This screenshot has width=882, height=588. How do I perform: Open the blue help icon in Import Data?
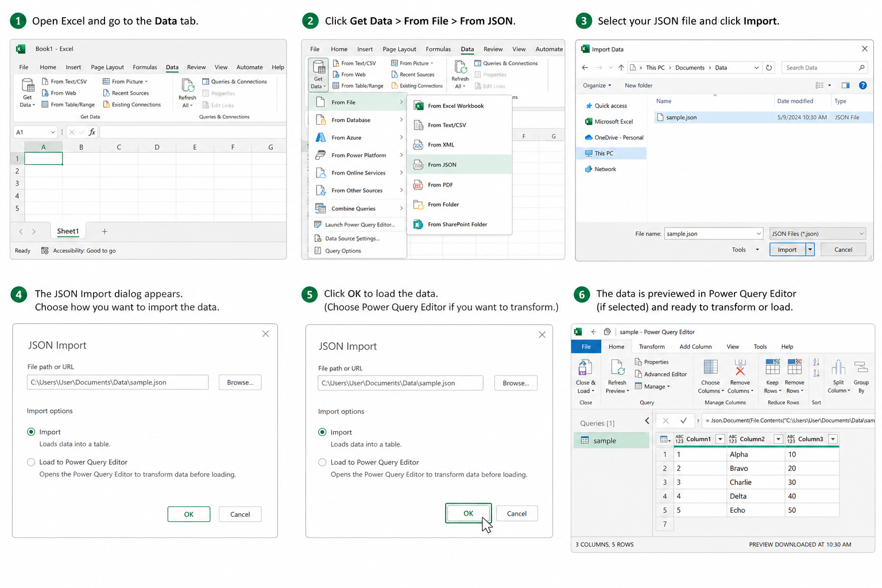862,86
